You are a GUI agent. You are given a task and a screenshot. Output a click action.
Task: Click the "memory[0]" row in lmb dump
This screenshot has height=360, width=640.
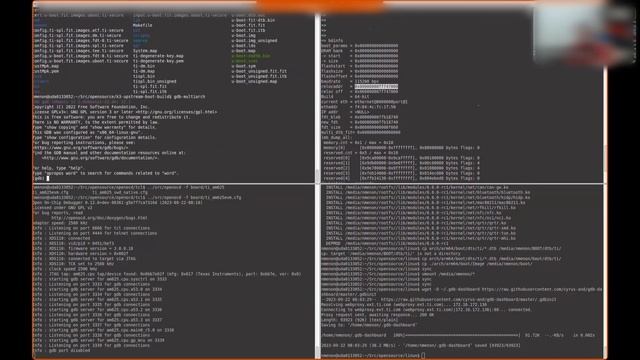coord(401,148)
